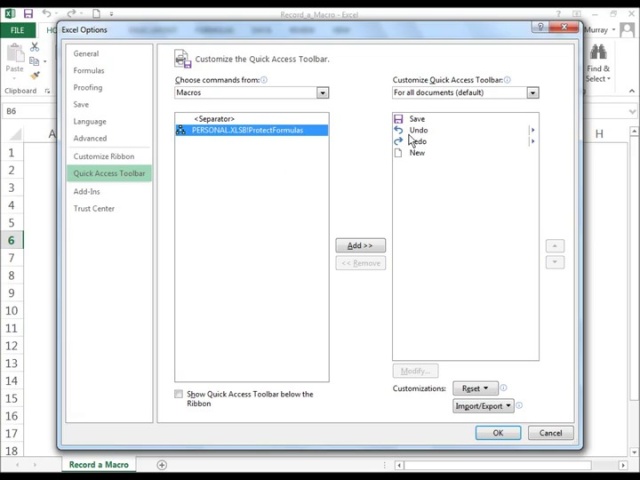Collapse the ribbon with the chevron
Viewport: 640px width, 480px height.
[x=632, y=91]
